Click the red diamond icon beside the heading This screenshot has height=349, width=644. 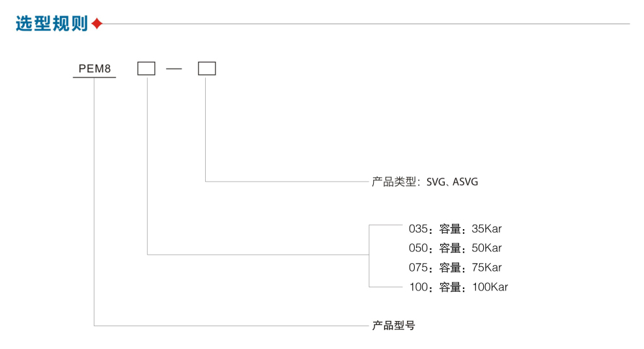[97, 24]
